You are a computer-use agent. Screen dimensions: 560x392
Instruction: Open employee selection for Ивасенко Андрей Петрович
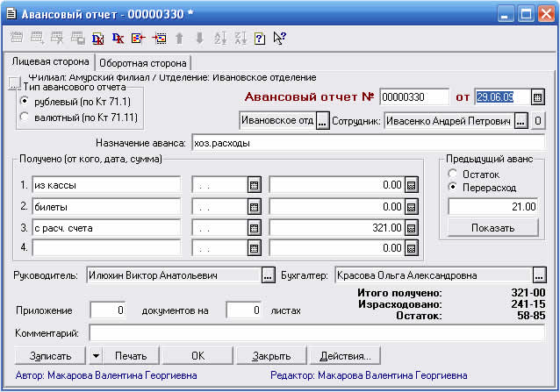click(521, 120)
